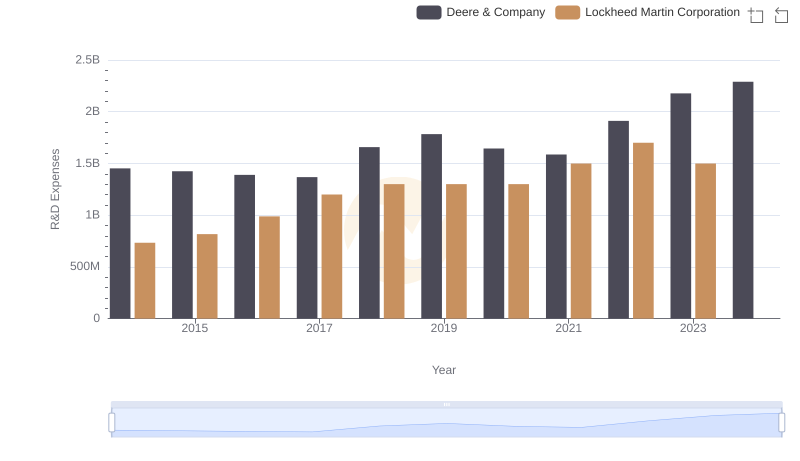Click the Lockheed Martin bar for 2021
Screen dimensions: 800x461
point(581,241)
